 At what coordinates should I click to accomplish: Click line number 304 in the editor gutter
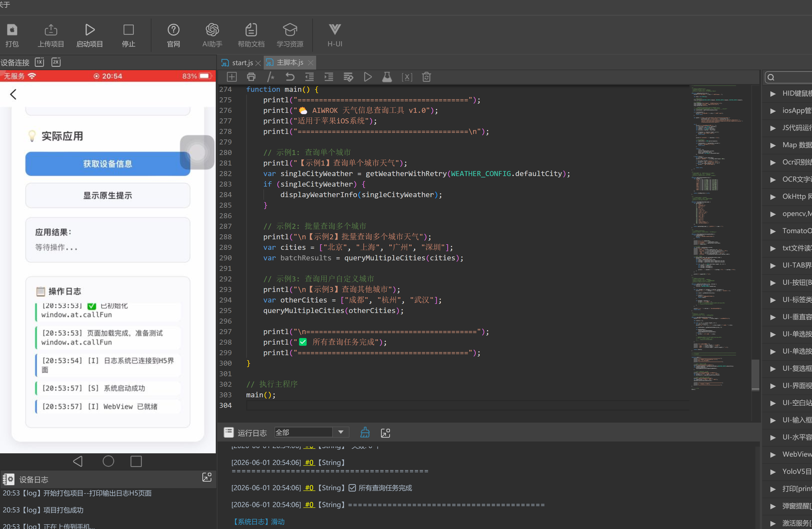[225, 405]
